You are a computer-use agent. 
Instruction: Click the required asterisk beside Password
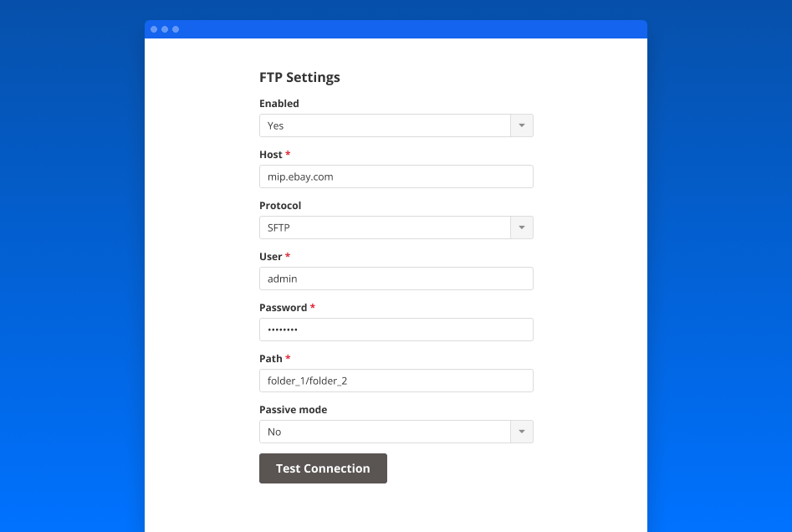click(x=312, y=307)
